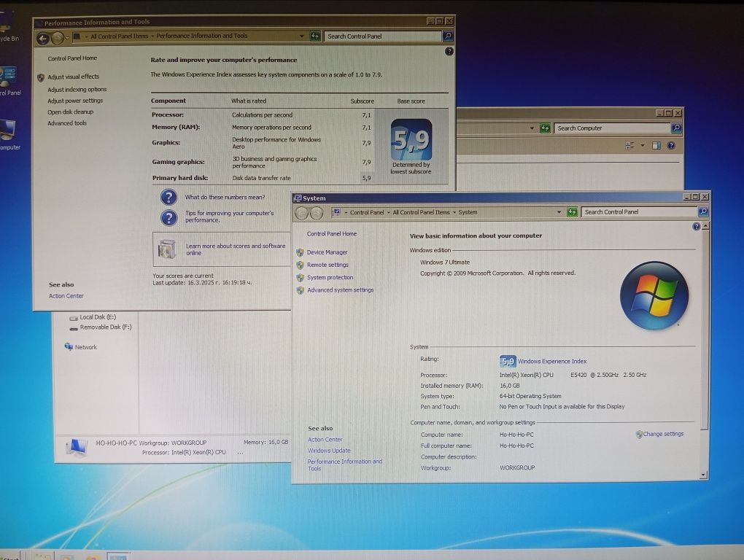This screenshot has height=560, width=744.
Task: Open Adjust indexing options
Action: click(x=77, y=89)
